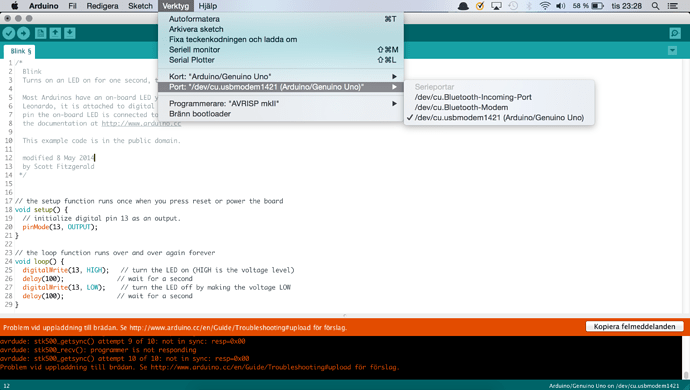Click the battery 58 % indicator
This screenshot has height=390, width=690.
point(588,6)
